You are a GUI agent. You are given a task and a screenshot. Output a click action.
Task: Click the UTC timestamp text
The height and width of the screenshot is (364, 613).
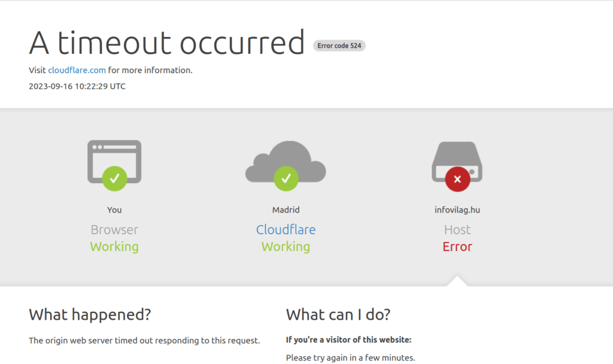coord(77,86)
